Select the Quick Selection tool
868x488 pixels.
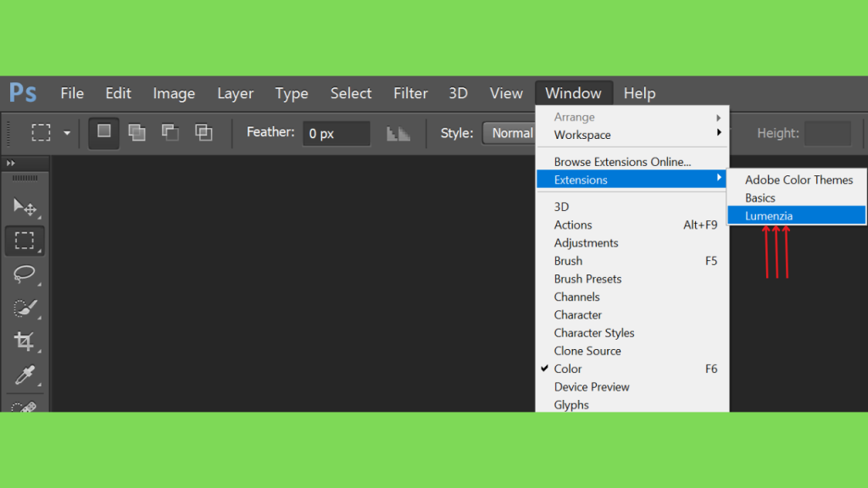click(x=25, y=308)
